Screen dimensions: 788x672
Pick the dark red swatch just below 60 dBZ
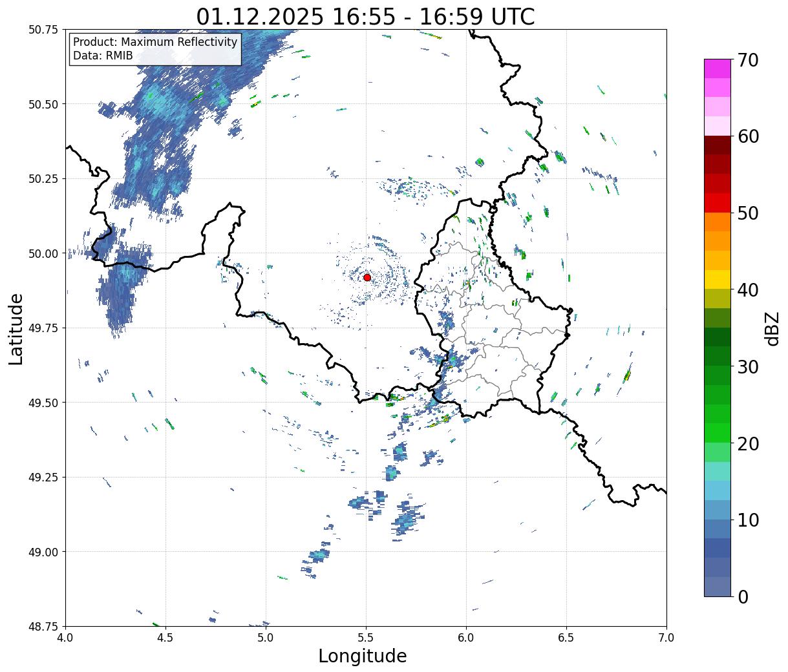(x=718, y=145)
